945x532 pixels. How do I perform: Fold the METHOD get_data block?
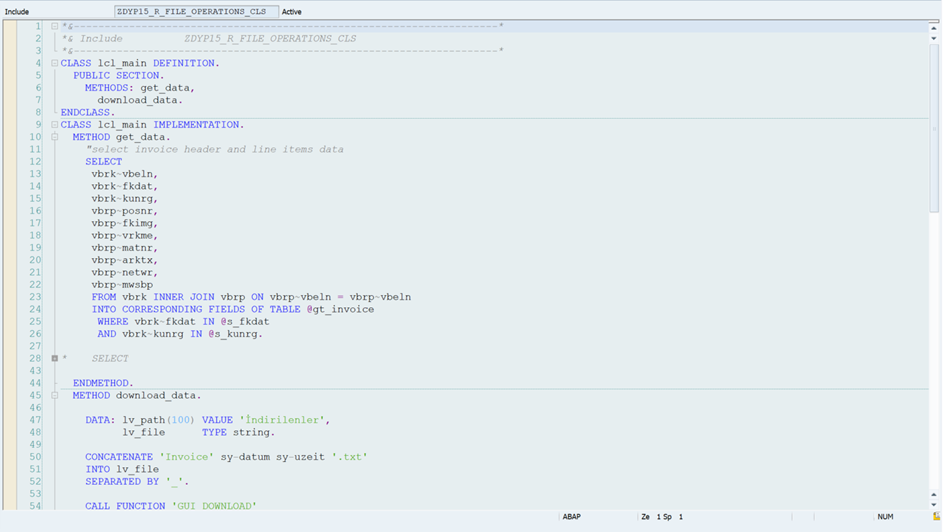[x=55, y=137]
